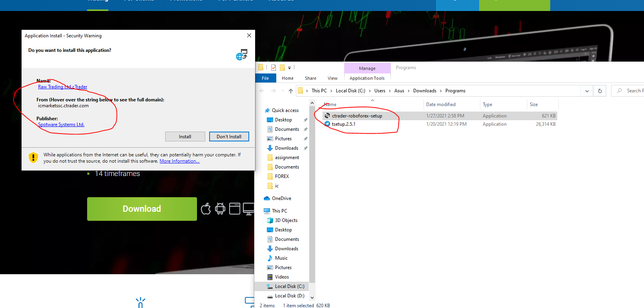Viewport: 644px width, 308px height.
Task: Click the navigation pane scrollbar up arrow
Action: pyautogui.click(x=312, y=103)
